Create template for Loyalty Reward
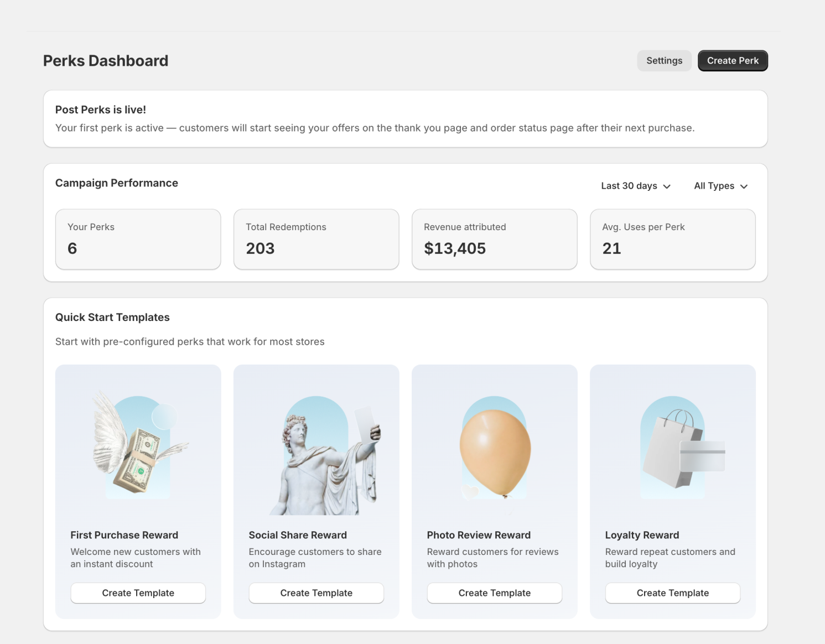825x644 pixels. pos(673,593)
